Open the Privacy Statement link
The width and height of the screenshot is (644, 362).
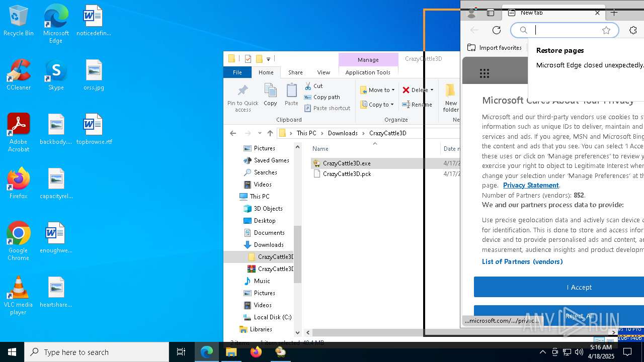click(x=531, y=185)
